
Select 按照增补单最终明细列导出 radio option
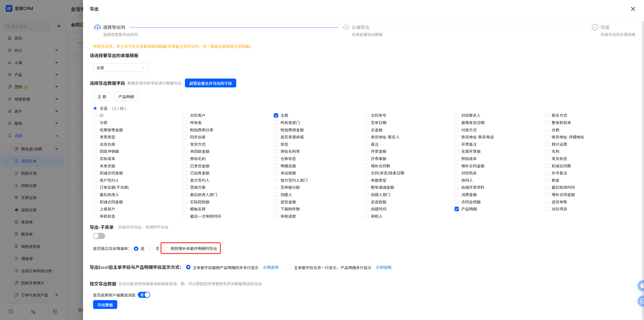[x=166, y=248]
